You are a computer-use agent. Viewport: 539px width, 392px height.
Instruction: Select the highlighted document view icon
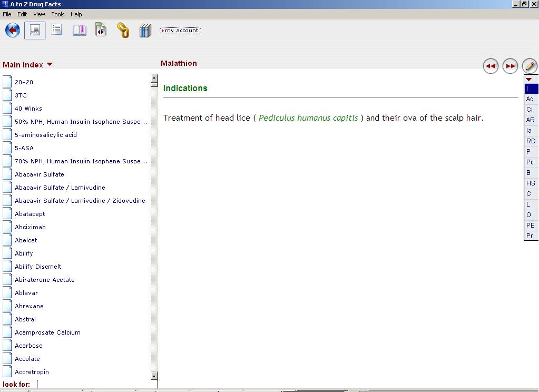point(35,31)
